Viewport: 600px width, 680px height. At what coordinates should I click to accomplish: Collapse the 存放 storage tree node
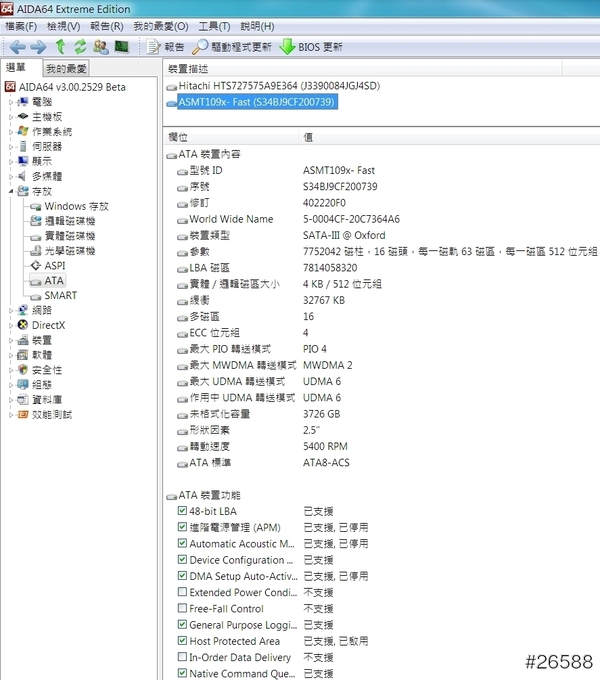(x=11, y=191)
